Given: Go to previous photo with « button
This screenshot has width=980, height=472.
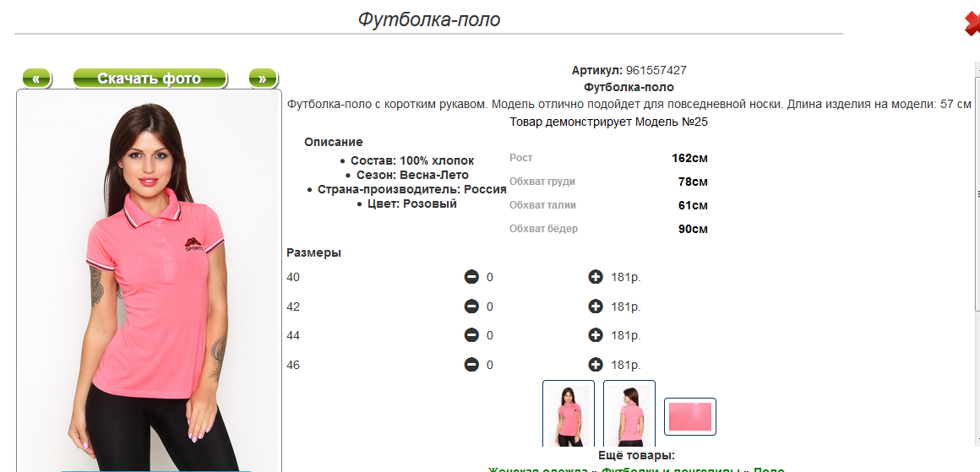Looking at the screenshot, I should tap(36, 79).
